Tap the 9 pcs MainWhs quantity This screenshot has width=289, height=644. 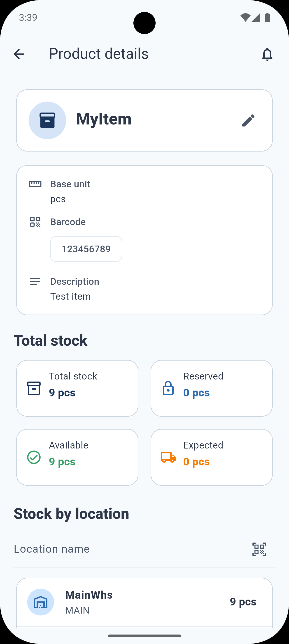point(243,602)
